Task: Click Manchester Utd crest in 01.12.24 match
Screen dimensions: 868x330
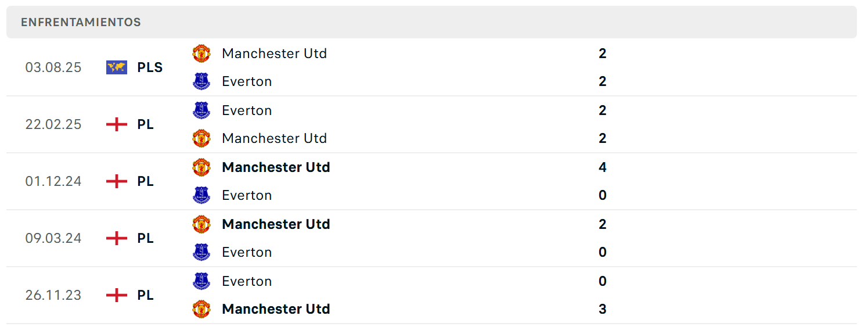Action: point(201,167)
